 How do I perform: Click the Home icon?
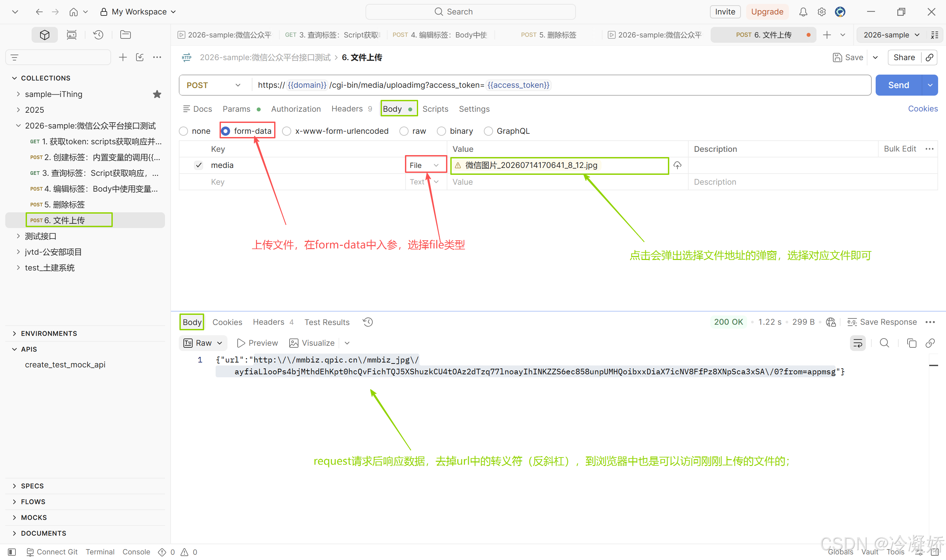pos(74,12)
